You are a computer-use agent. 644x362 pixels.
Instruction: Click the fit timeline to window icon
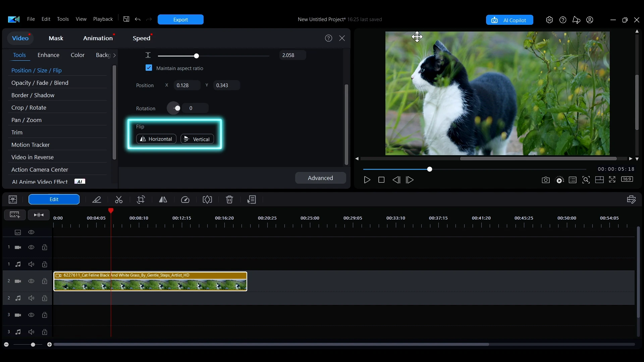point(39,215)
